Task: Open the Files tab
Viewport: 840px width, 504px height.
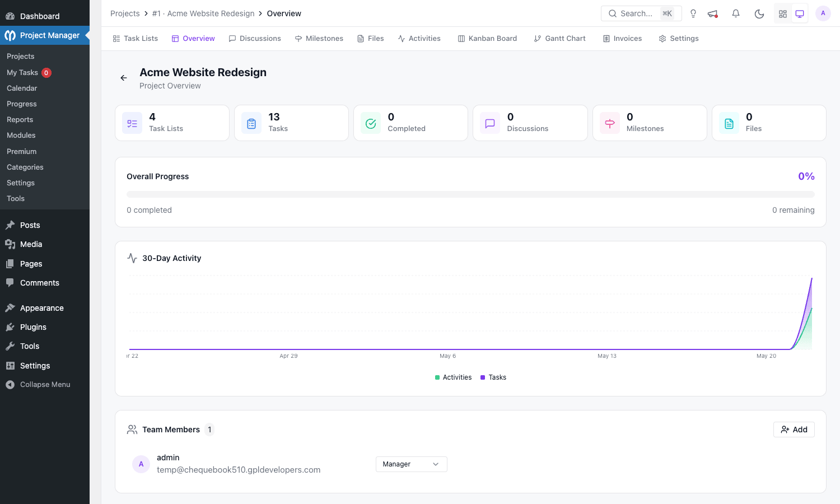Action: tap(371, 39)
